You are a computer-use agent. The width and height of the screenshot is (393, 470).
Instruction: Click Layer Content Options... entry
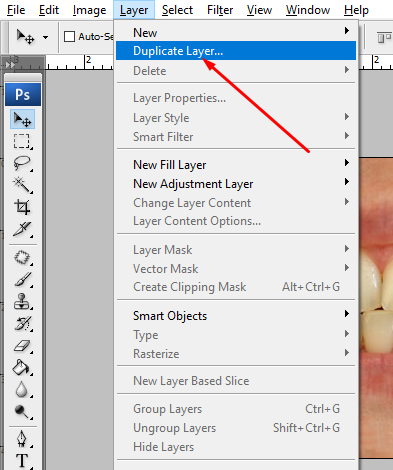(x=236, y=221)
